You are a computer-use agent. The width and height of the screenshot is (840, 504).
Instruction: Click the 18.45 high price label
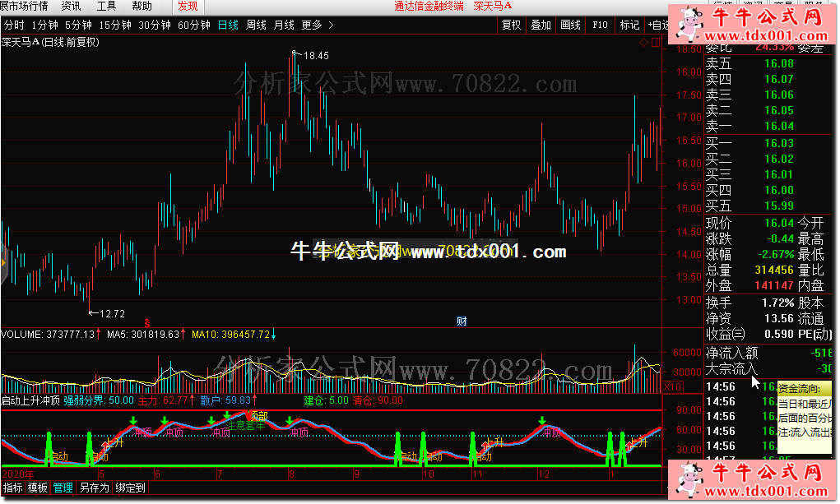316,56
